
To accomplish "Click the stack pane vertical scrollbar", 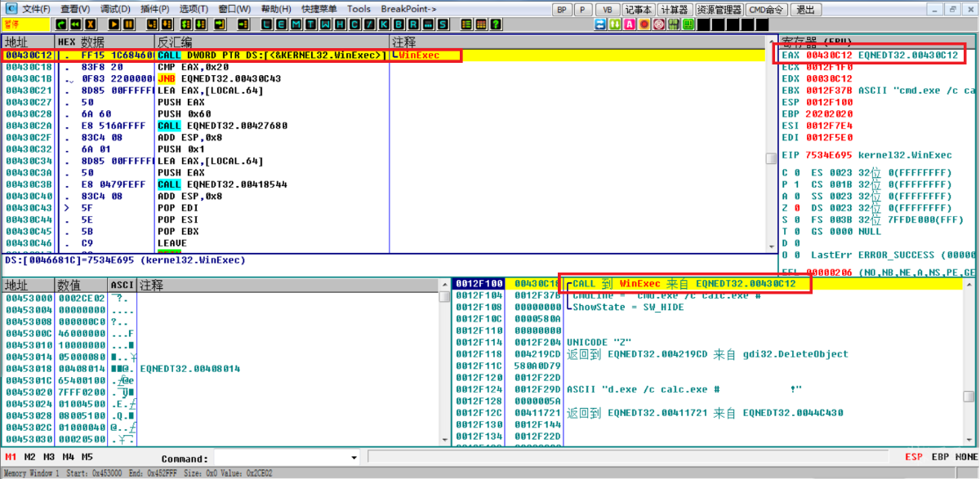I will 970,363.
